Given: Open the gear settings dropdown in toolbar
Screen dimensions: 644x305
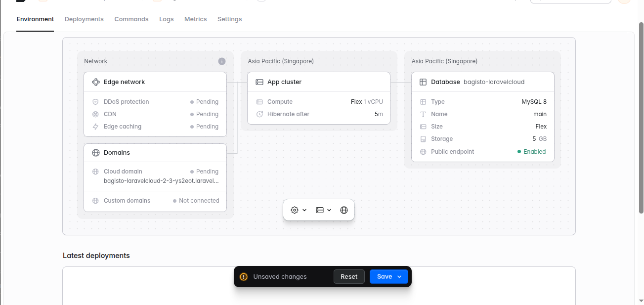Looking at the screenshot, I should click(299, 210).
